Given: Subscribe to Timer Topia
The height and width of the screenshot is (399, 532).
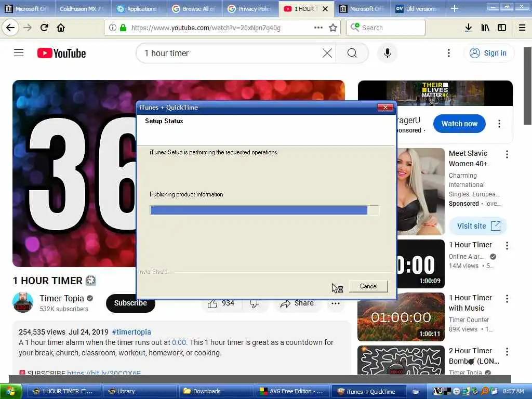Looking at the screenshot, I should coord(130,303).
